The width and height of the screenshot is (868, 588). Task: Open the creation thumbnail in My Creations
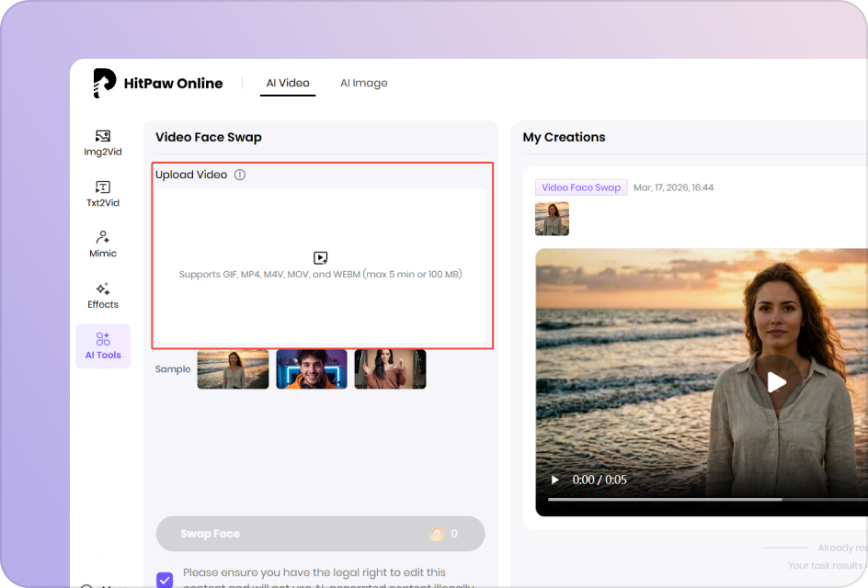tap(552, 219)
